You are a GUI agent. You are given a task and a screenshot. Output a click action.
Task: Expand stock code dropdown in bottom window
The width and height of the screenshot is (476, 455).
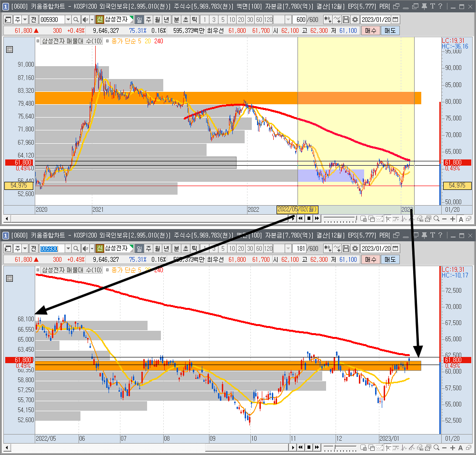click(x=68, y=248)
